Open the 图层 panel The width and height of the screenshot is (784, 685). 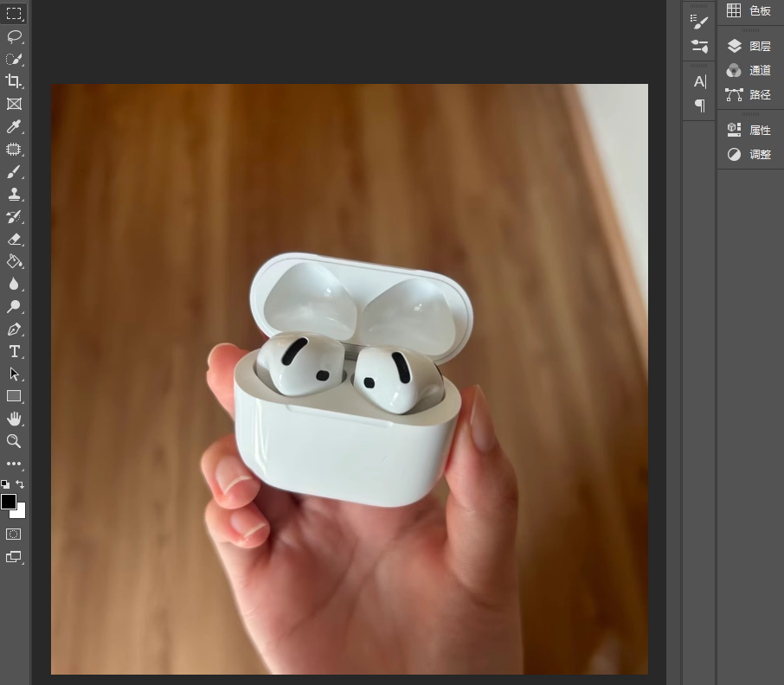(x=750, y=46)
